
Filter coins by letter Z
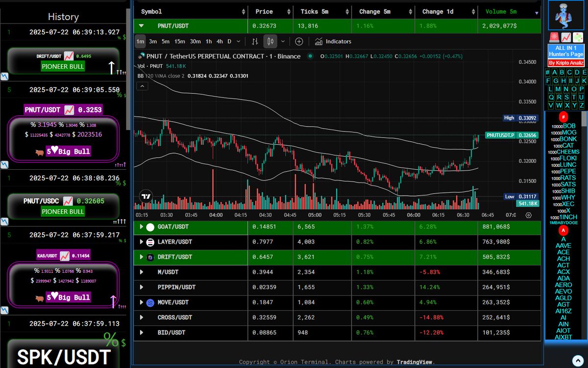[582, 105]
